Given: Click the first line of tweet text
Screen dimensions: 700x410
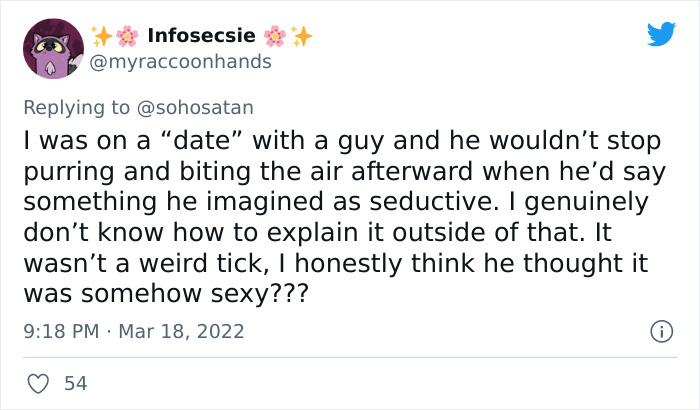Looking at the screenshot, I should point(341,142).
